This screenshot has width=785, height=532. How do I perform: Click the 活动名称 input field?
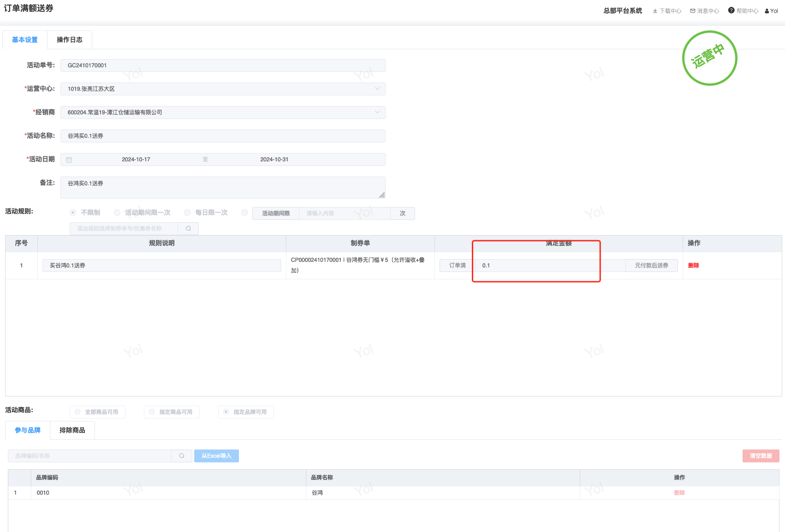point(223,136)
